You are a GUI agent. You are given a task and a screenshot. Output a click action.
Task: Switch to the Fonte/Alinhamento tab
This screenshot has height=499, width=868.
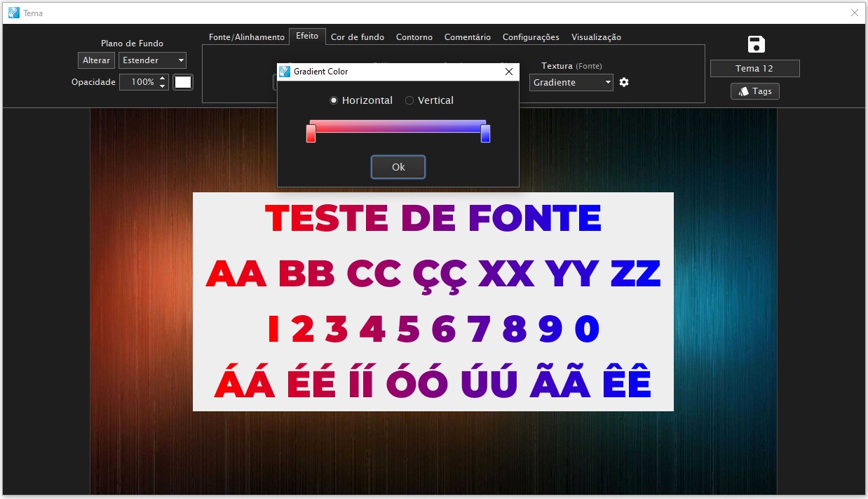246,37
